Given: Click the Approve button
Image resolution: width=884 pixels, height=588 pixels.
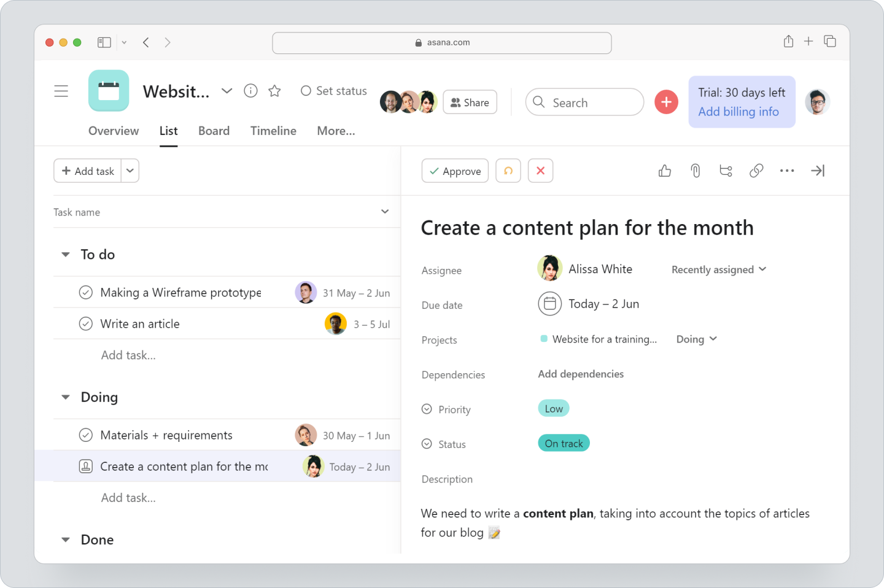Looking at the screenshot, I should pos(455,171).
